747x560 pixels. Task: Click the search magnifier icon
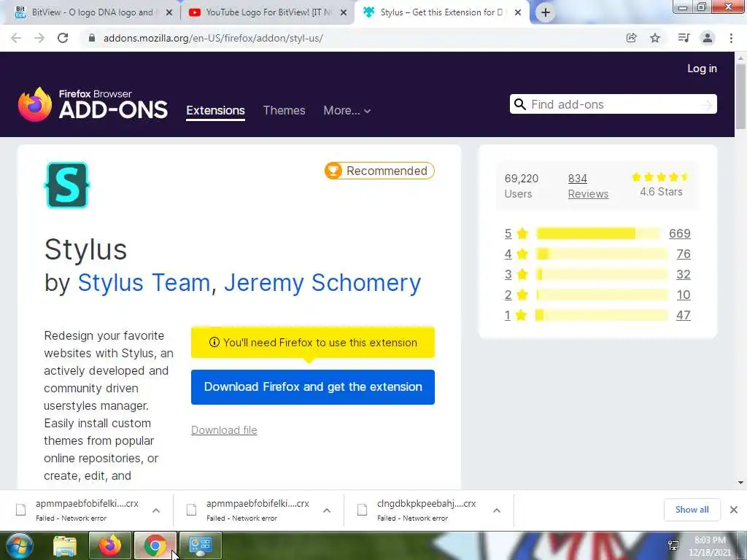(519, 104)
